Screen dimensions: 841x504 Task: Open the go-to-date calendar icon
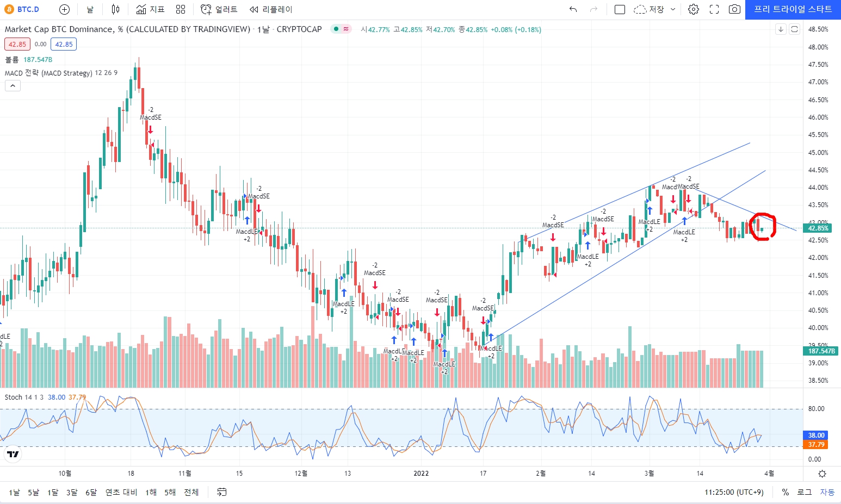coord(222,492)
